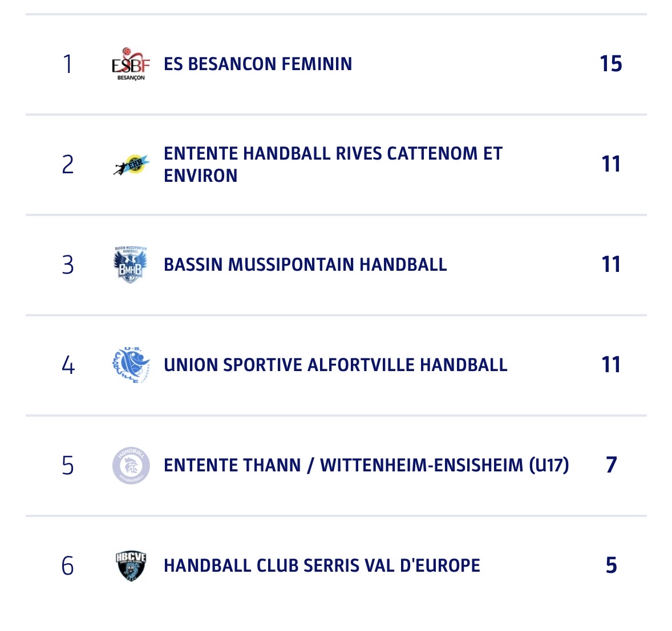
Task: Click the 7 points value for Thann
Action: coord(611,465)
